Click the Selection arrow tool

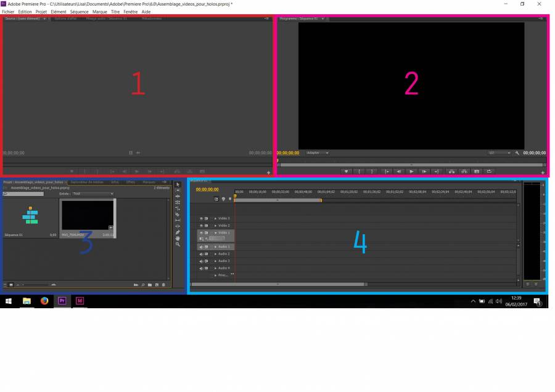[x=178, y=184]
